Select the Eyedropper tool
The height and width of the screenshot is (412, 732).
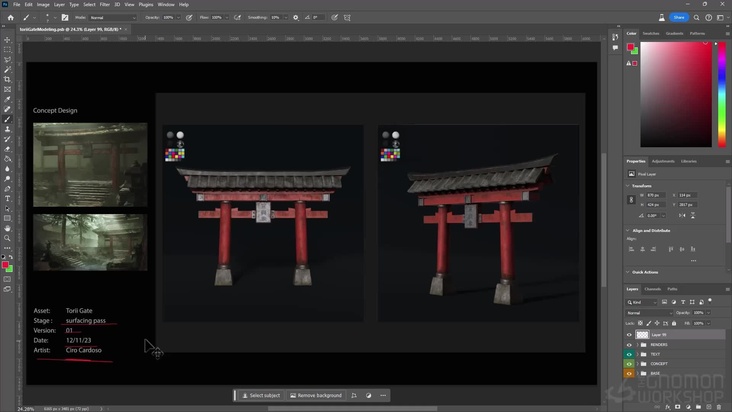[x=7, y=99]
